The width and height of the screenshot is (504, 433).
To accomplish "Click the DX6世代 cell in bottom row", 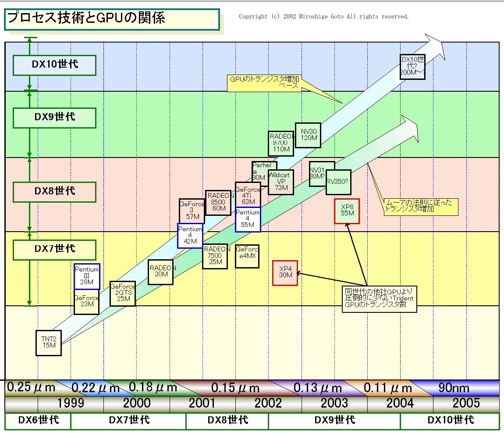I will (x=38, y=420).
